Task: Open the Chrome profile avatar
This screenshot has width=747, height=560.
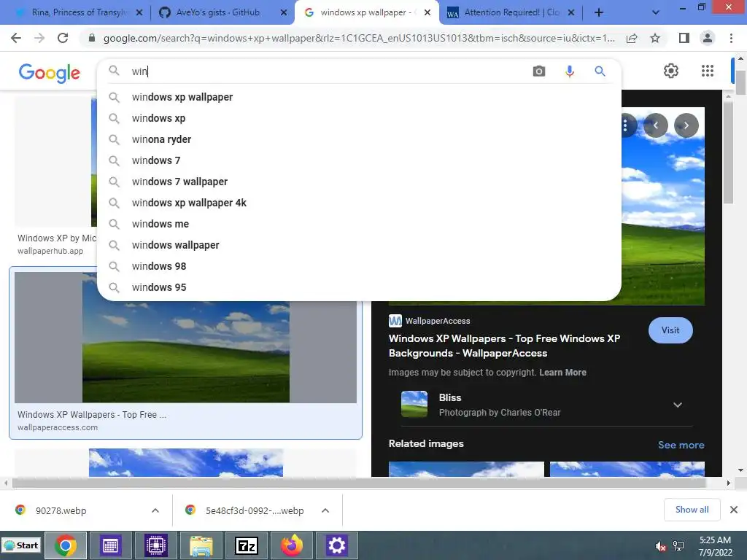Action: 708,38
